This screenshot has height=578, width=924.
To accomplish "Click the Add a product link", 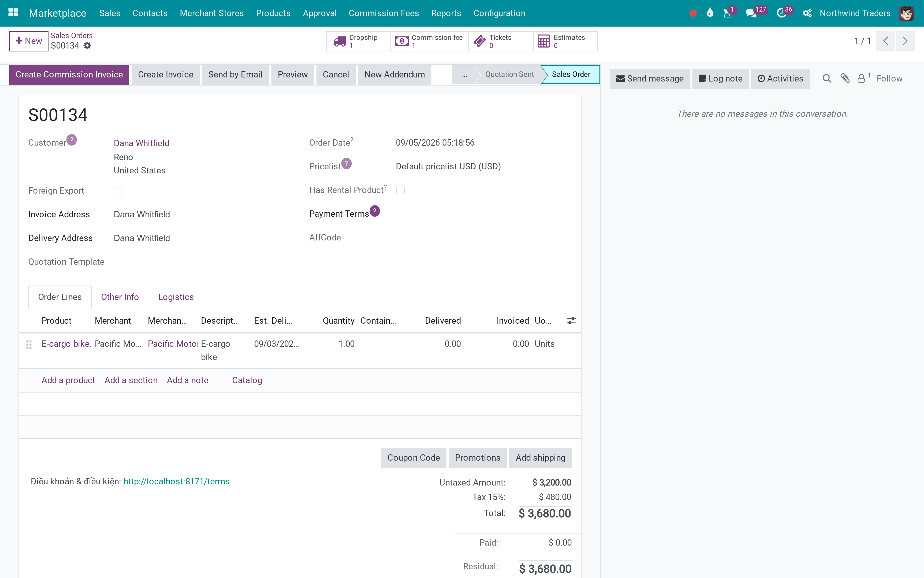I will pos(68,380).
